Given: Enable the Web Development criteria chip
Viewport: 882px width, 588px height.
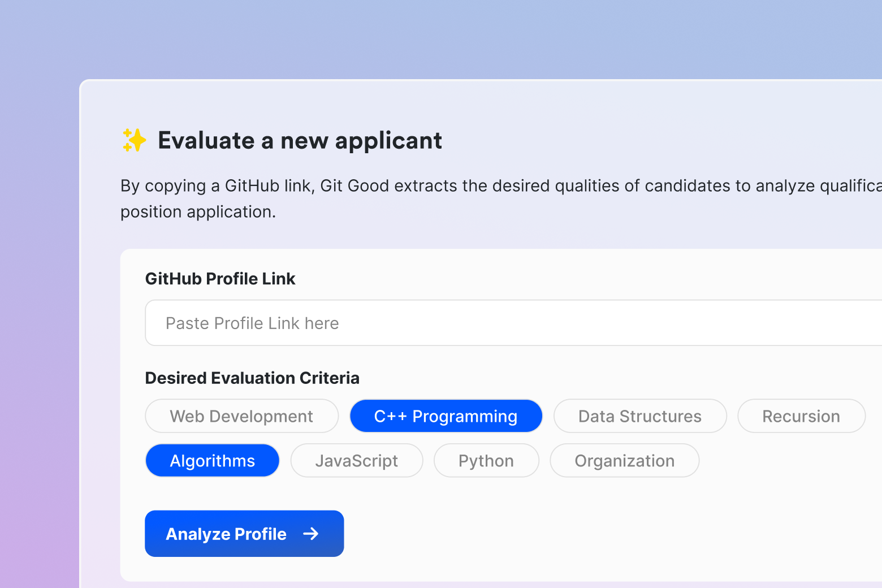Looking at the screenshot, I should click(241, 416).
